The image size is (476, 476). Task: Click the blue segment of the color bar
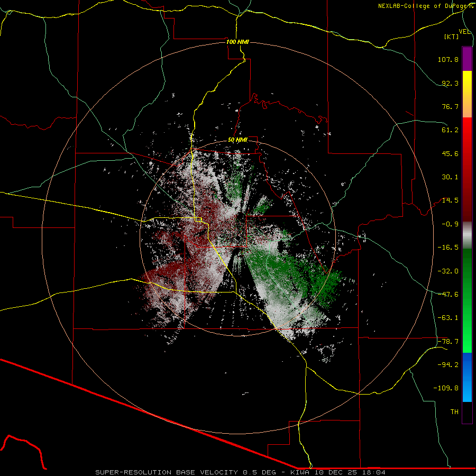click(467, 377)
